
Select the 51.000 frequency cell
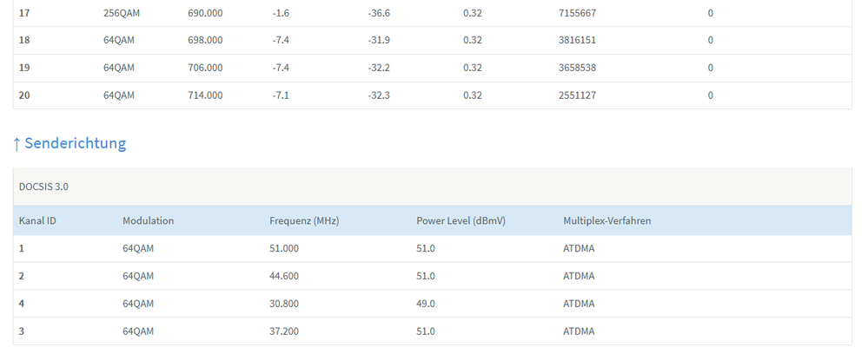pos(284,248)
